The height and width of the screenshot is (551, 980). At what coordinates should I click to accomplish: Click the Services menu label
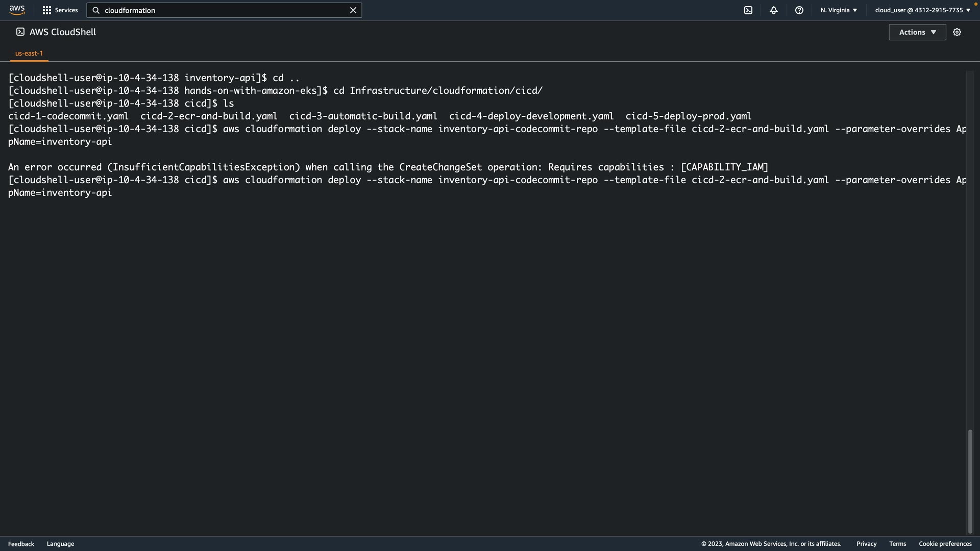[x=66, y=10]
